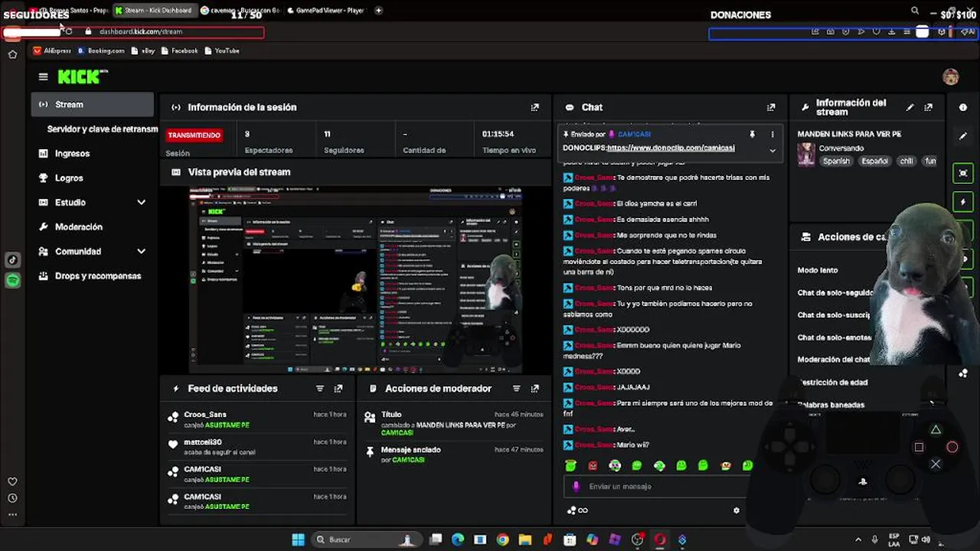980x551 pixels.
Task: Collapse the pinned message chevron
Action: coord(772,151)
